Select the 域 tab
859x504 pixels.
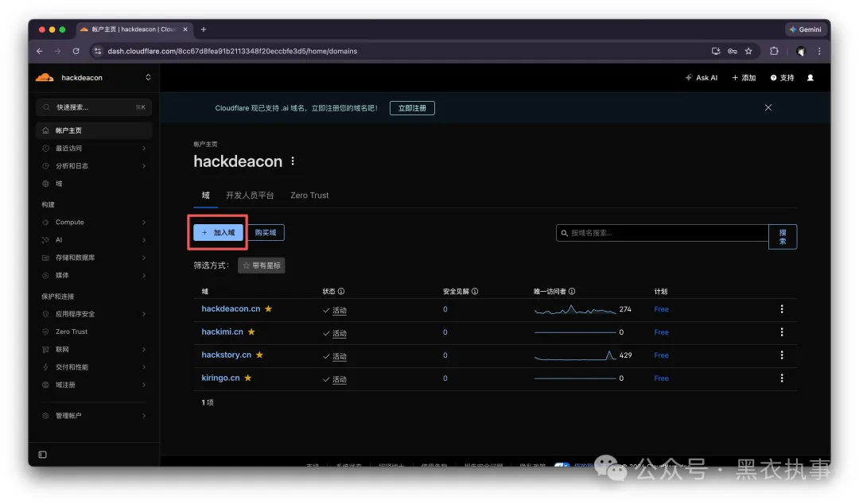205,195
